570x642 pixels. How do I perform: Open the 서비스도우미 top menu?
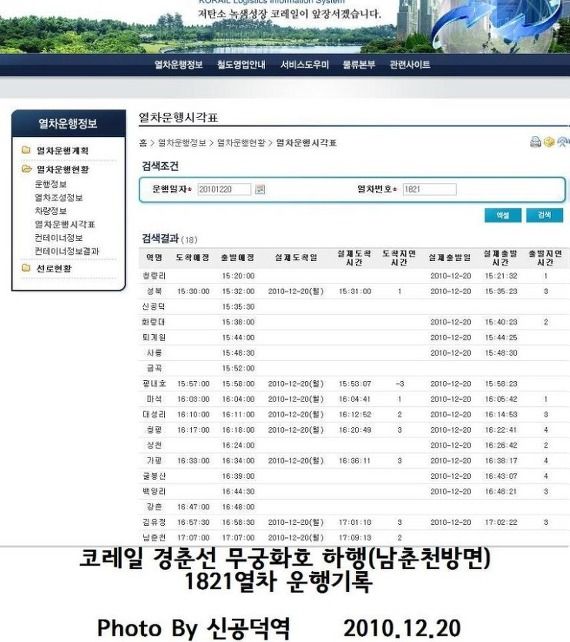pyautogui.click(x=304, y=65)
